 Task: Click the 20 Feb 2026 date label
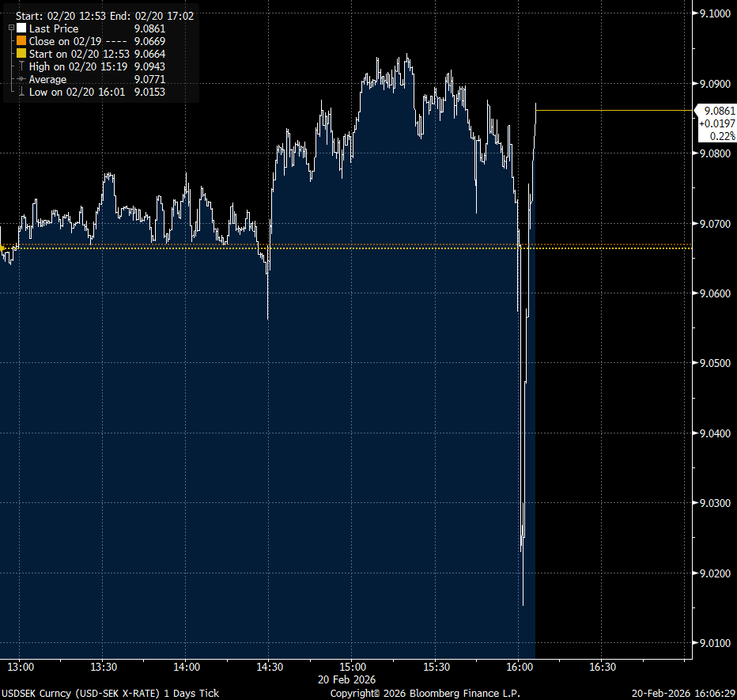tap(347, 679)
